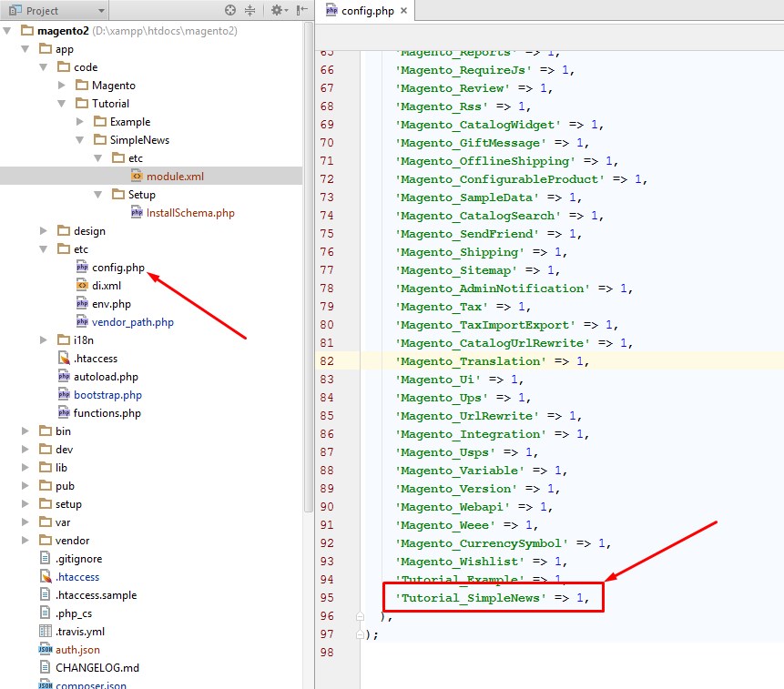784x689 pixels.
Task: Click the autoload.php file icon
Action: (x=64, y=376)
